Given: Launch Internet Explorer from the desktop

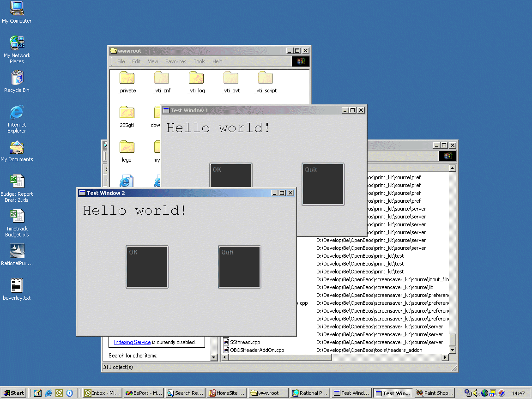Looking at the screenshot, I should (x=17, y=112).
